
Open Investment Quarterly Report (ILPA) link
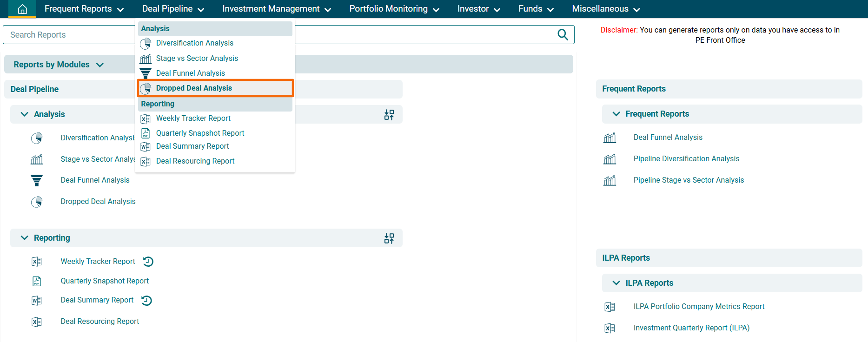pyautogui.click(x=691, y=328)
